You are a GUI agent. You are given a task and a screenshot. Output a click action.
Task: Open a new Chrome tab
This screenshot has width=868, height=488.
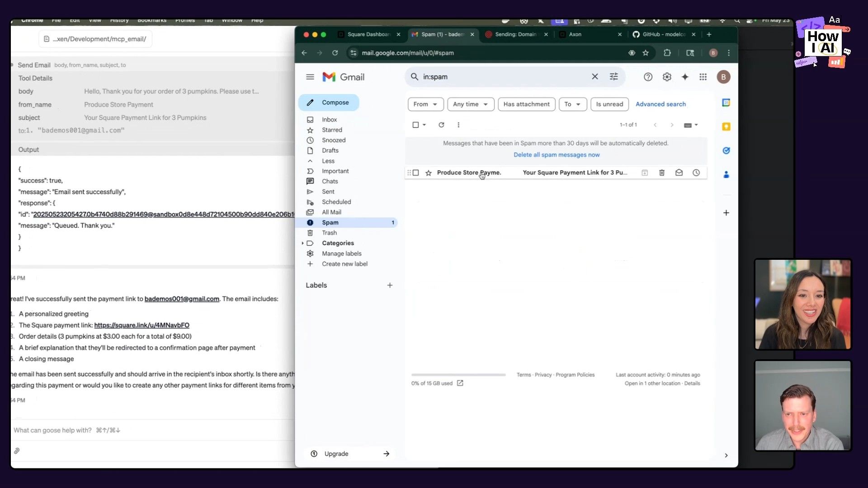point(709,34)
